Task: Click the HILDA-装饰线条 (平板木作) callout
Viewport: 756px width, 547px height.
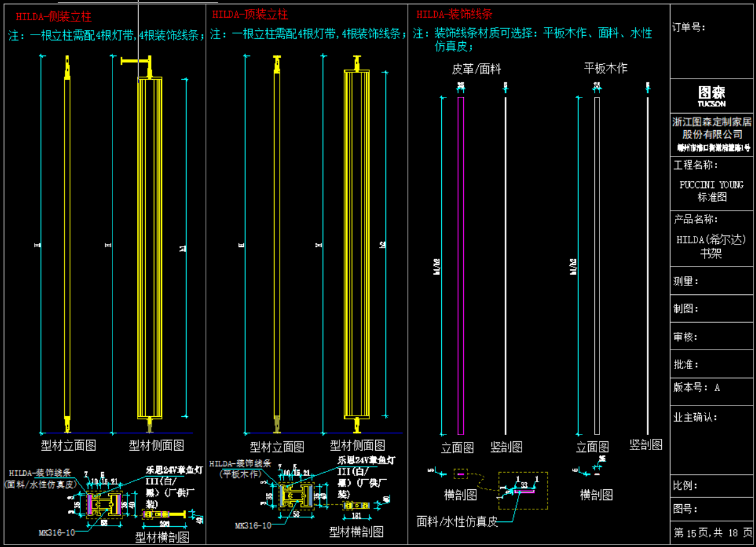Action: (241, 468)
